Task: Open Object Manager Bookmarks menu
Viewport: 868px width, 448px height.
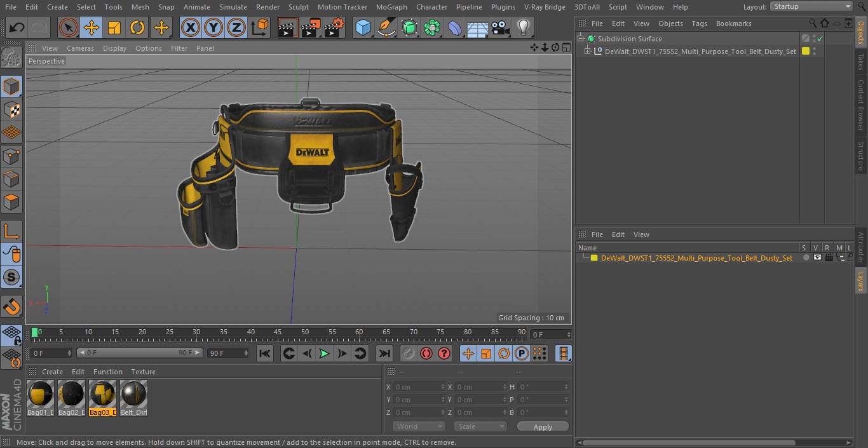Action: click(x=733, y=24)
